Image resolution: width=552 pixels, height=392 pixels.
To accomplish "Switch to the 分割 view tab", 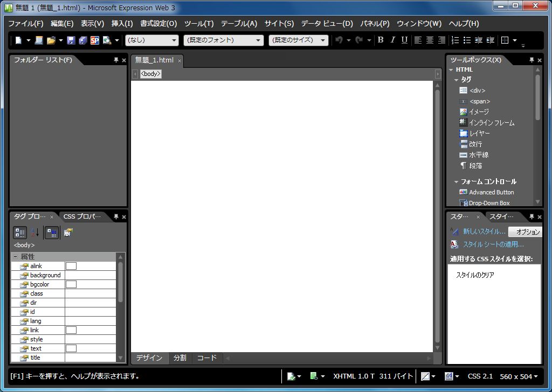I will pos(180,358).
